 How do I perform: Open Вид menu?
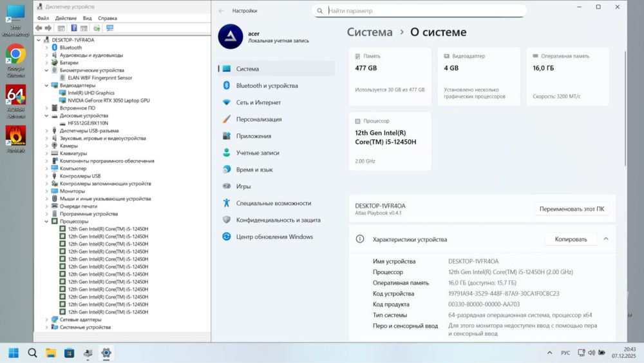(x=87, y=18)
